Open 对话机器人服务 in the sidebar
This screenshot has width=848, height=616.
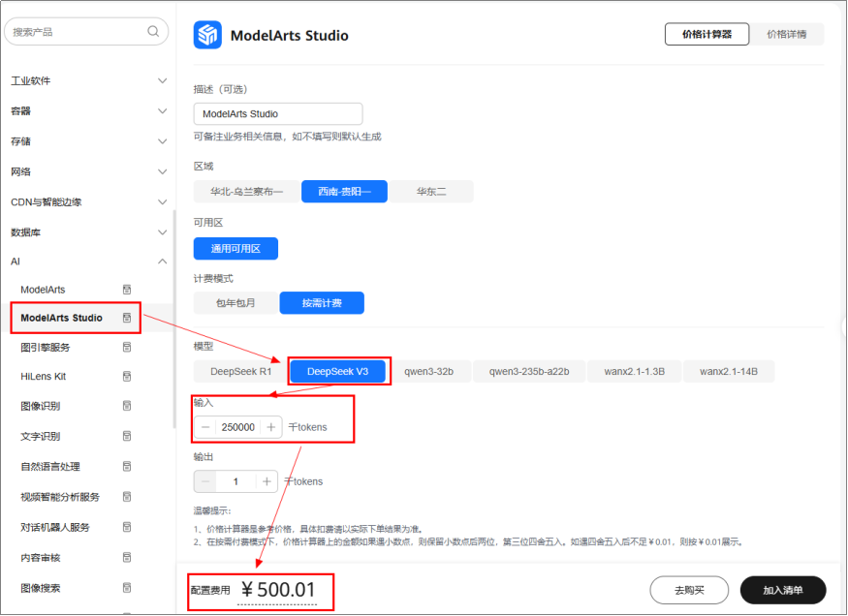pyautogui.click(x=55, y=527)
